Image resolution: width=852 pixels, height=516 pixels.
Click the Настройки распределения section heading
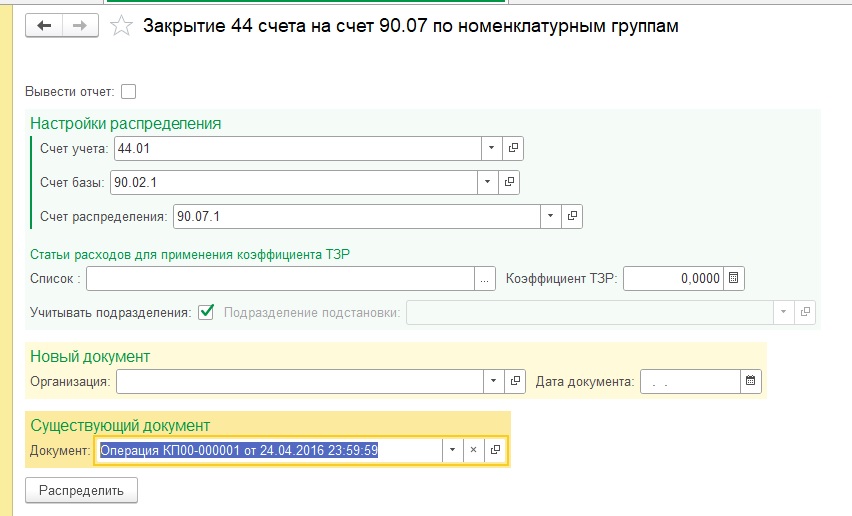pyautogui.click(x=126, y=123)
